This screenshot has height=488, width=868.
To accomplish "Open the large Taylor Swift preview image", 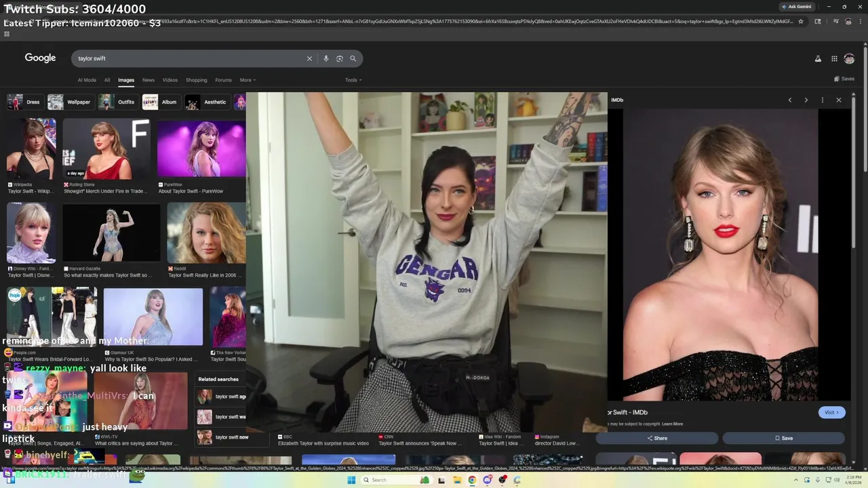I will pos(720,254).
